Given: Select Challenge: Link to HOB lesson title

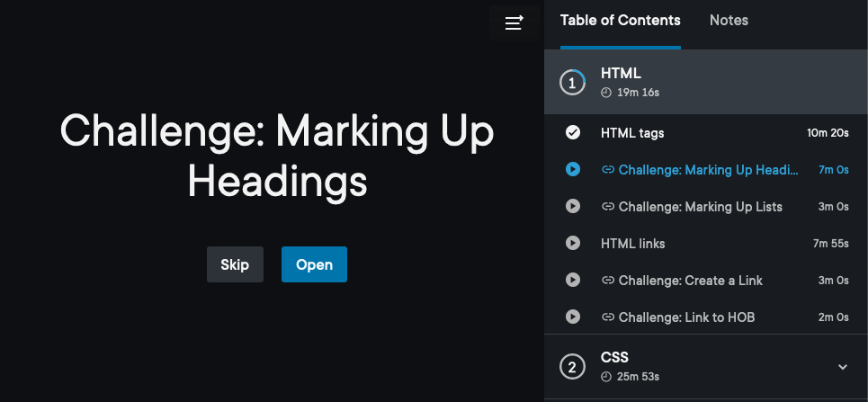Looking at the screenshot, I should [686, 317].
